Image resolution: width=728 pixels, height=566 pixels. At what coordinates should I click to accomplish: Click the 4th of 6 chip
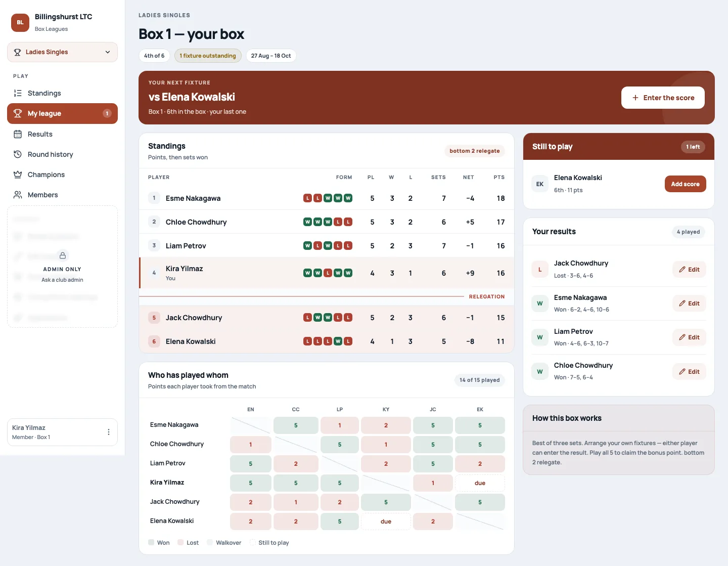[154, 56]
